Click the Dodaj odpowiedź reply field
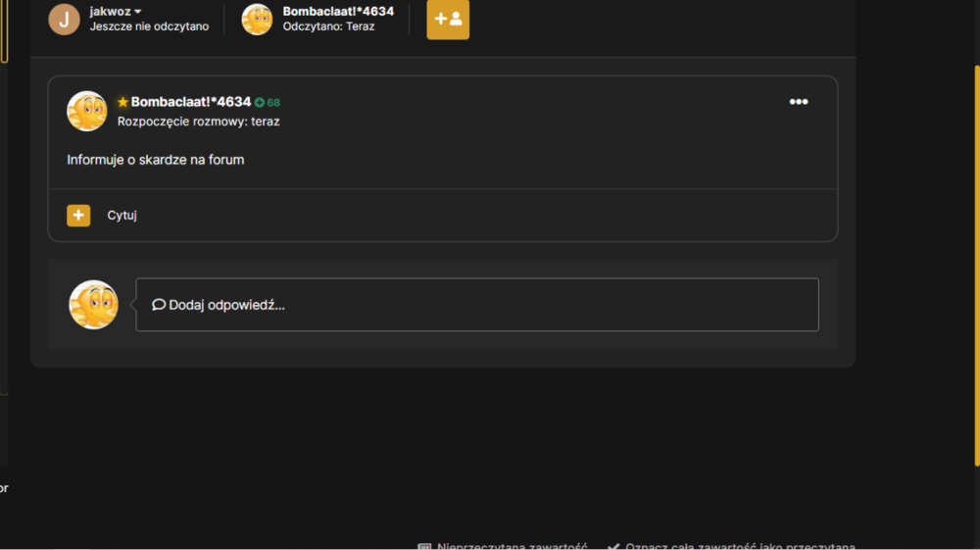Screen dimensions: 980x550 click(477, 304)
